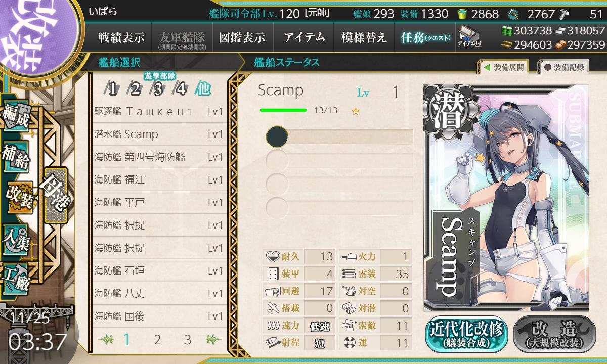The width and height of the screenshot is (607, 364).
Task: Click 改造 remodel button
Action: point(554,334)
